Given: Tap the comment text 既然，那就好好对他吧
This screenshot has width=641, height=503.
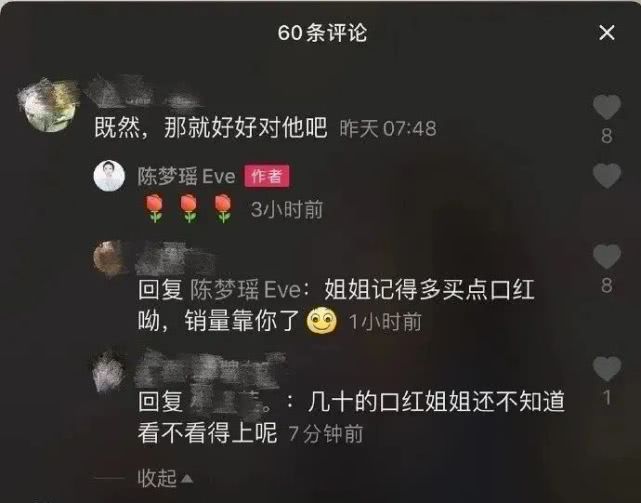Looking at the screenshot, I should click(x=211, y=128).
